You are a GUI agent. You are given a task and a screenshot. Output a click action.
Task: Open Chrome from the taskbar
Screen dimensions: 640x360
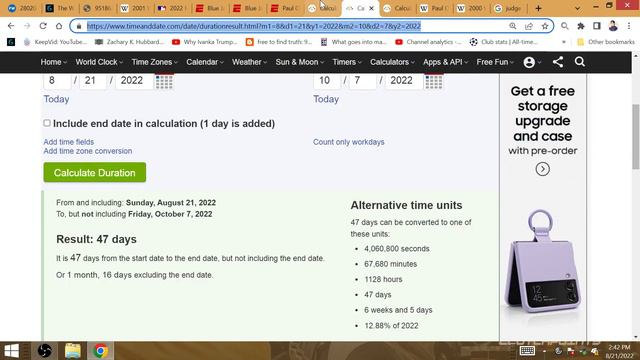(100, 351)
